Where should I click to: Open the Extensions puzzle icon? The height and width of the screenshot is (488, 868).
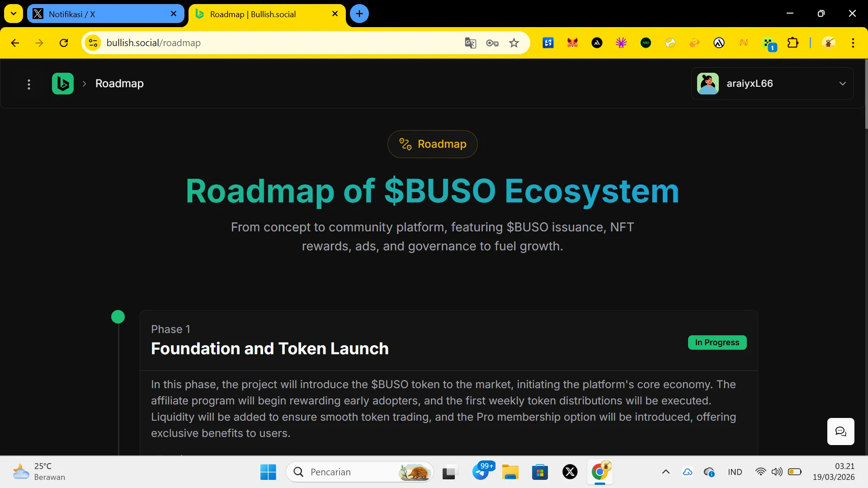[793, 43]
